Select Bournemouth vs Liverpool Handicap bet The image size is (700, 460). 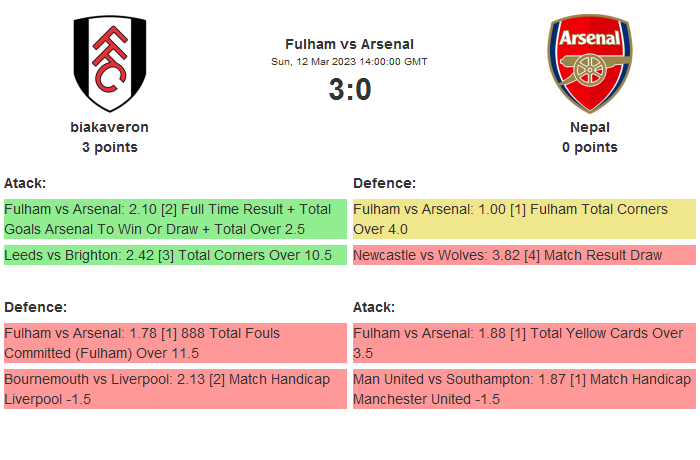point(175,389)
